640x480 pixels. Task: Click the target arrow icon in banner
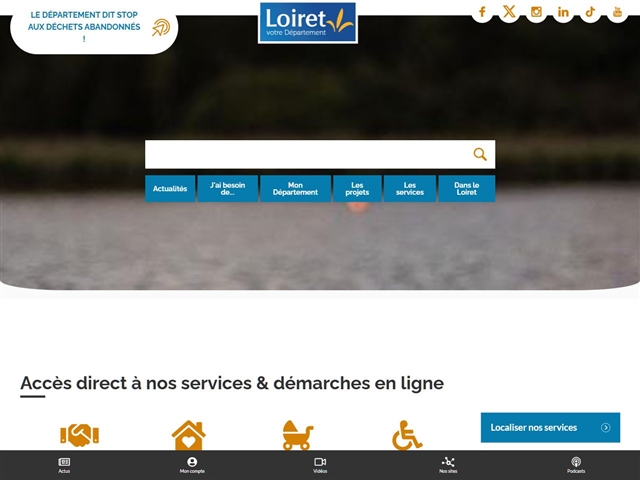(x=161, y=27)
